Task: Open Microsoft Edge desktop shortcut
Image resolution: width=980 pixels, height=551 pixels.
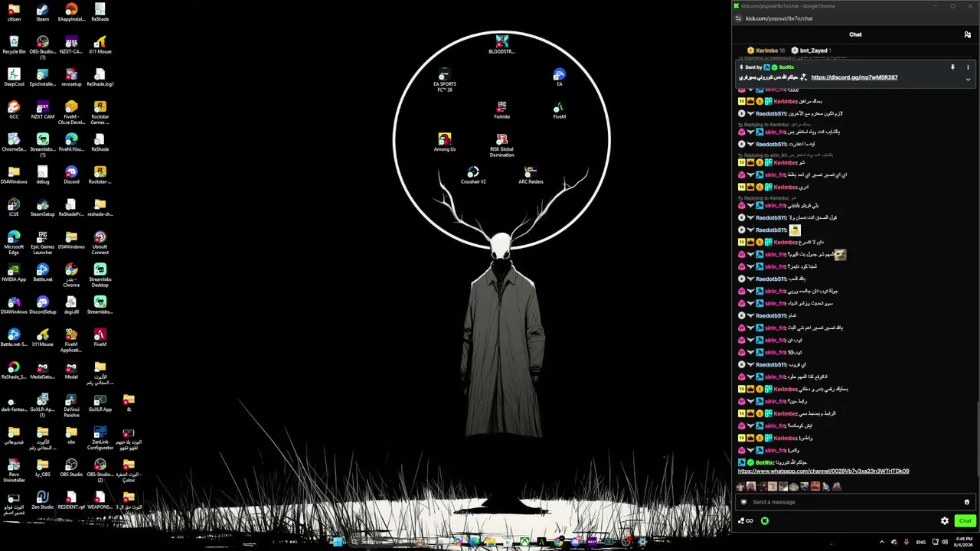Action: pyautogui.click(x=14, y=243)
